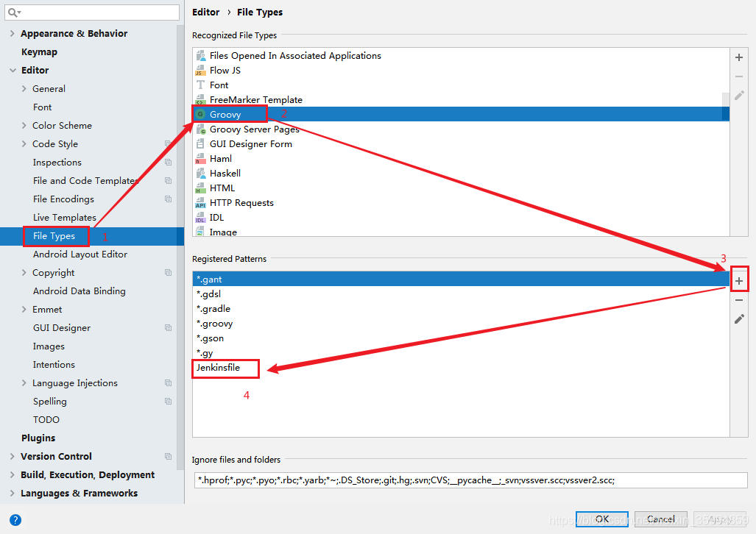Open the Images settings page
Screen dimensions: 756x534
(x=49, y=346)
